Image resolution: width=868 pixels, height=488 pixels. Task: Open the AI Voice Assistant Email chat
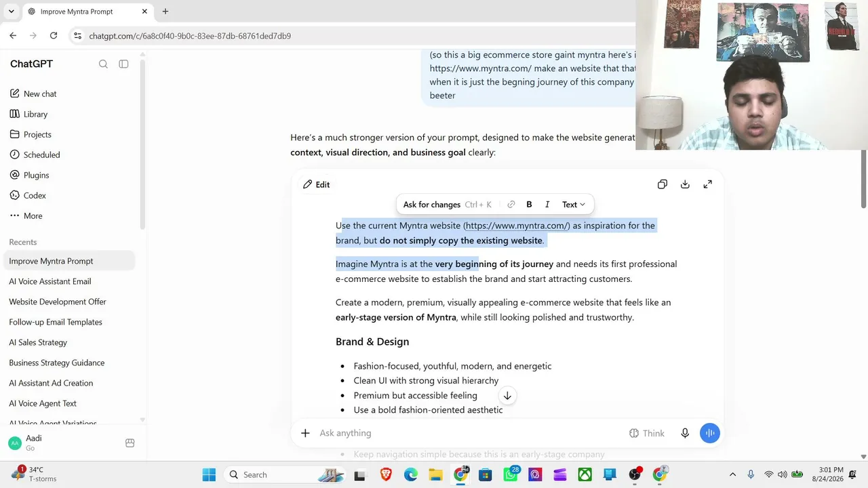click(69, 281)
